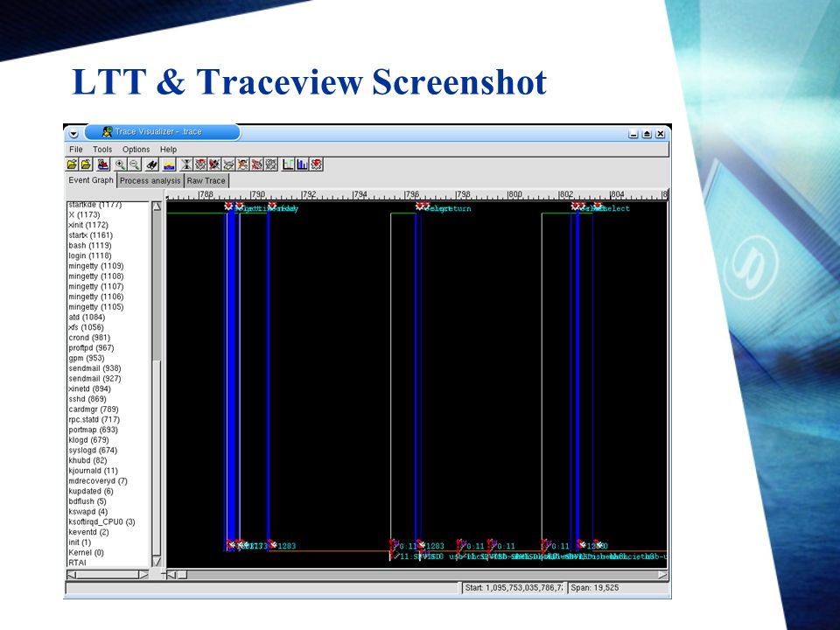Switch to the Raw Trace tab
Screen dimensions: 840x630
[x=206, y=180]
